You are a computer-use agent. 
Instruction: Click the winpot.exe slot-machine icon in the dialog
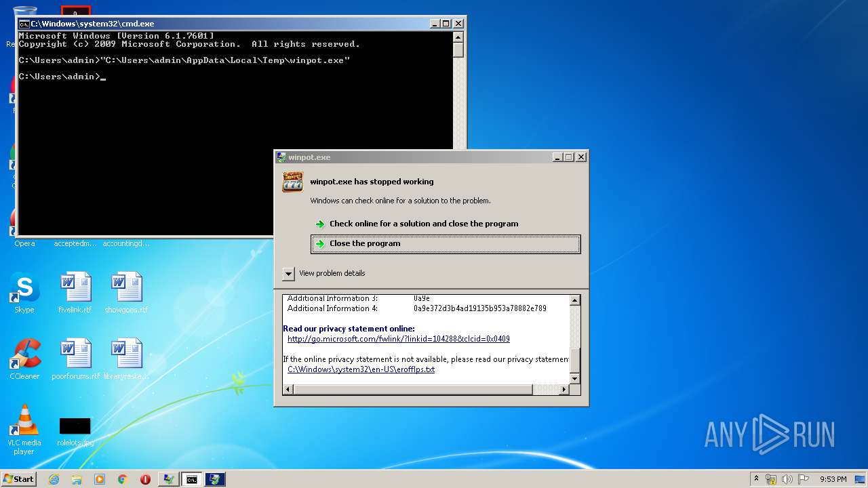click(292, 182)
